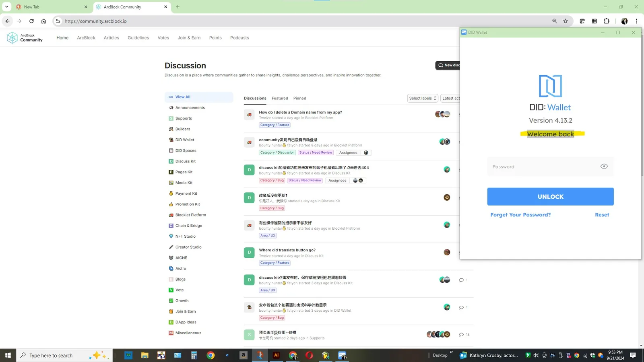Viewport: 644px width, 362px height.
Task: Click the DID Wallet logo icon
Action: pyautogui.click(x=550, y=86)
